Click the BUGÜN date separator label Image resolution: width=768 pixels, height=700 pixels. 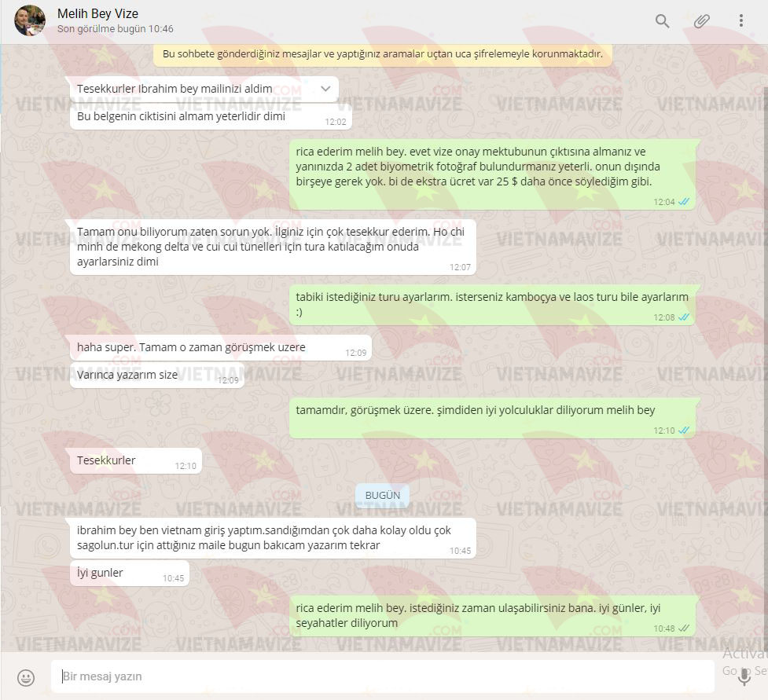coord(383,496)
